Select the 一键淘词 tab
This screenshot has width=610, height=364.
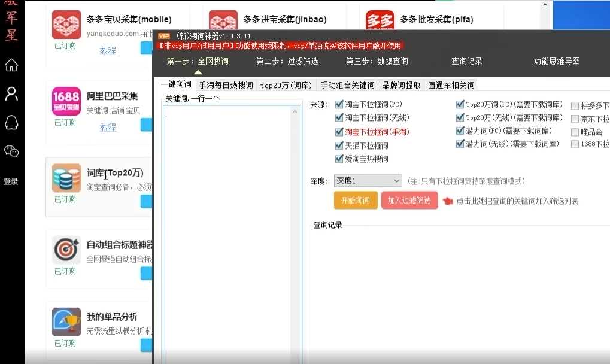[176, 84]
